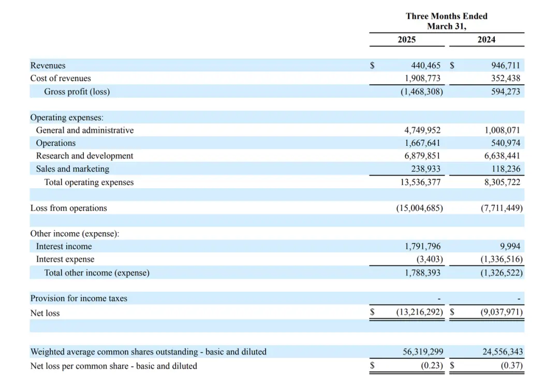Select the 2024 loss from operations (7,711,449)
Screen dimensions: 559x392
pyautogui.click(x=502, y=208)
